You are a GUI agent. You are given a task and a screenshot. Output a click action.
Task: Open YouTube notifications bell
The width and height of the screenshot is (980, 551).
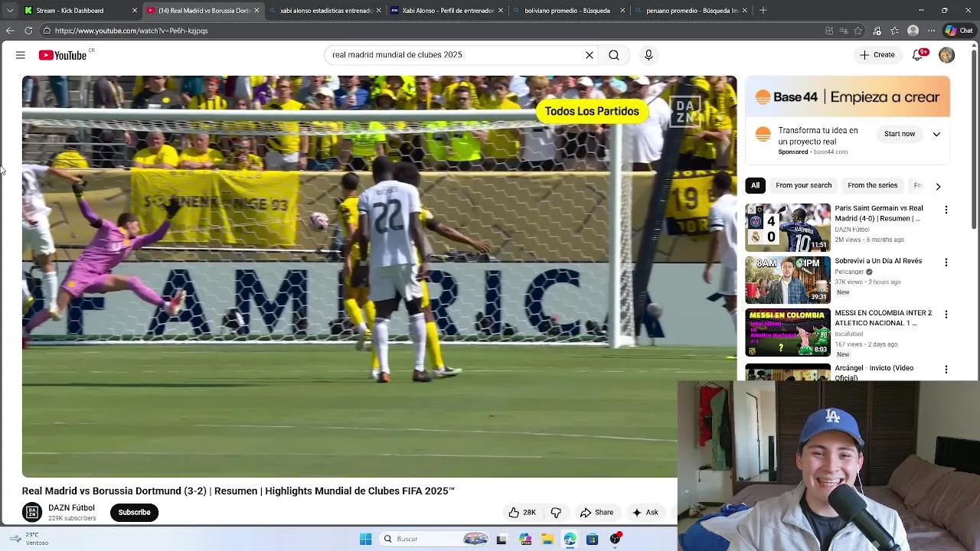918,55
